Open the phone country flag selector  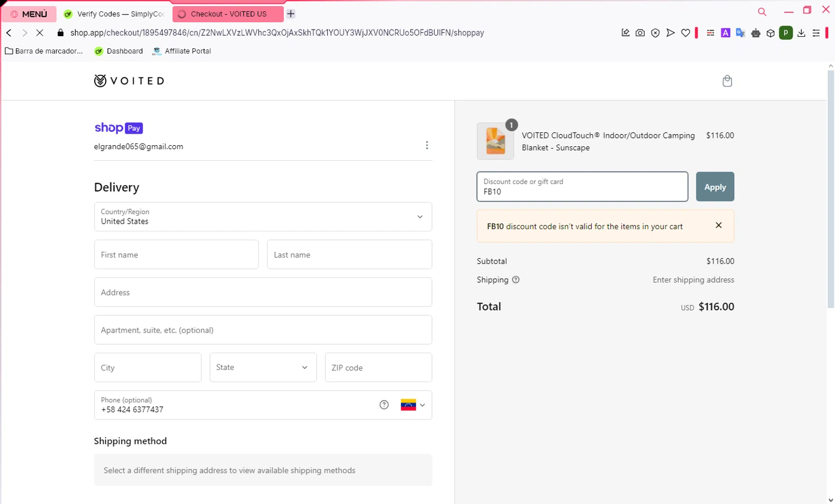point(413,405)
